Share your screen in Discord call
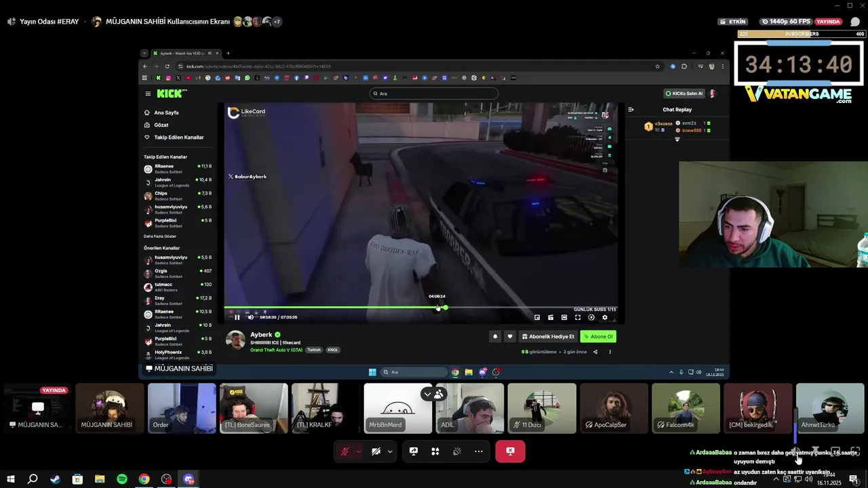 click(414, 451)
